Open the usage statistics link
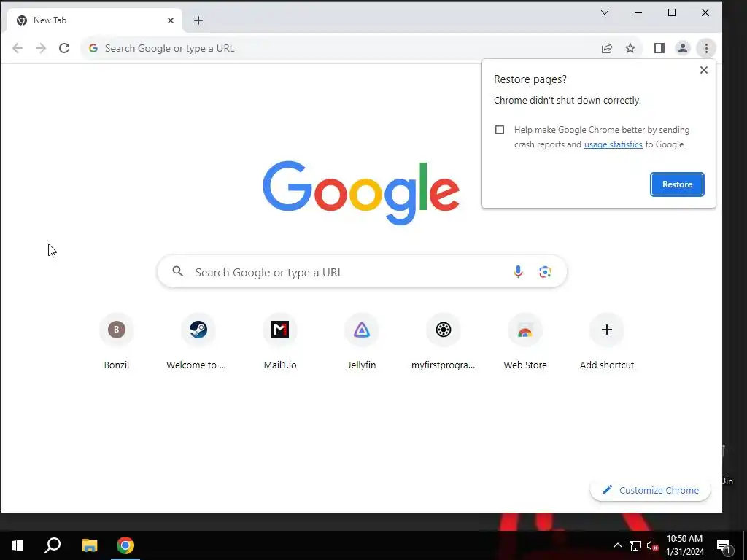The image size is (747, 560). (613, 144)
